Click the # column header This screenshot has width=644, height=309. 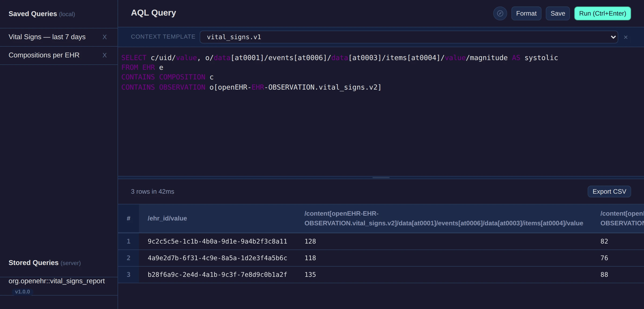[x=129, y=218]
